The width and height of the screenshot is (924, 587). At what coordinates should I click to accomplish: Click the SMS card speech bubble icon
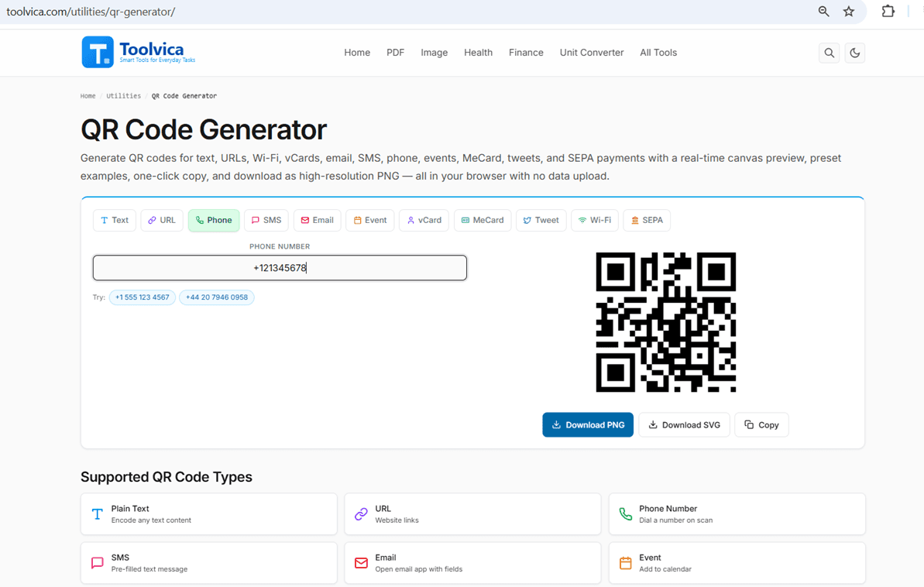click(98, 563)
